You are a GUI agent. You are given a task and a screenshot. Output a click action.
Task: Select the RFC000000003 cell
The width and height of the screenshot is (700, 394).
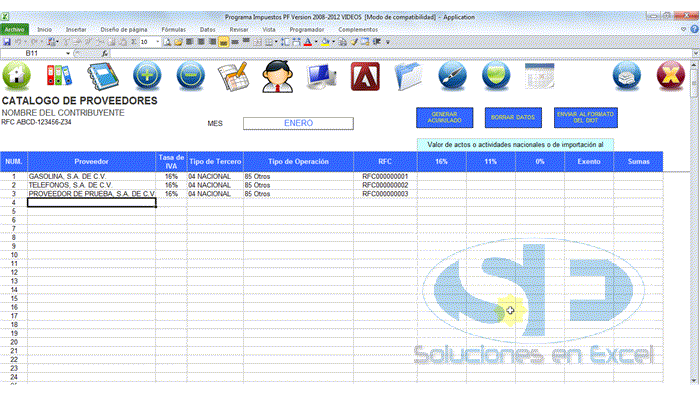pyautogui.click(x=385, y=194)
